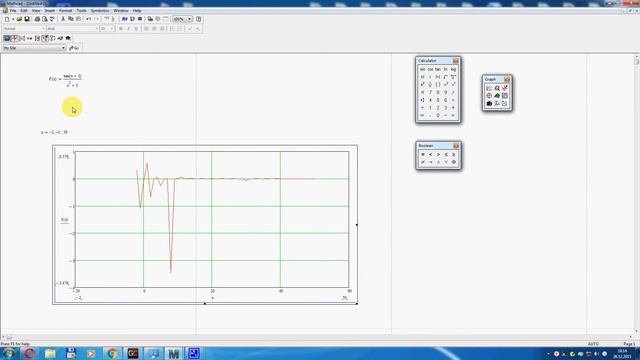This screenshot has width=640, height=360.
Task: Insert 3D bar plot from Graph palette
Action: coord(489,104)
